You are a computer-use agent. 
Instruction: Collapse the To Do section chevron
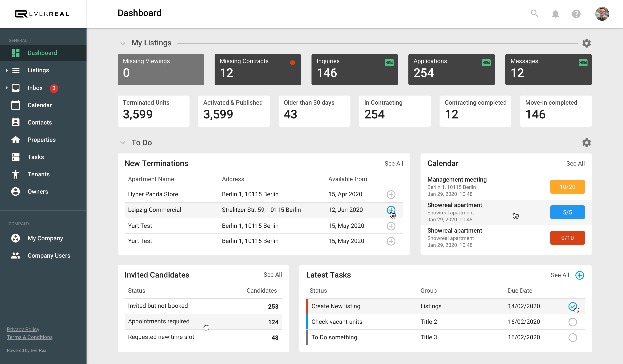[123, 143]
